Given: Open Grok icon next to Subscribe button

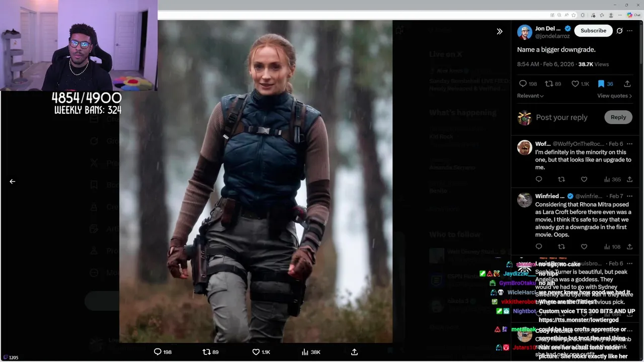Looking at the screenshot, I should click(619, 31).
